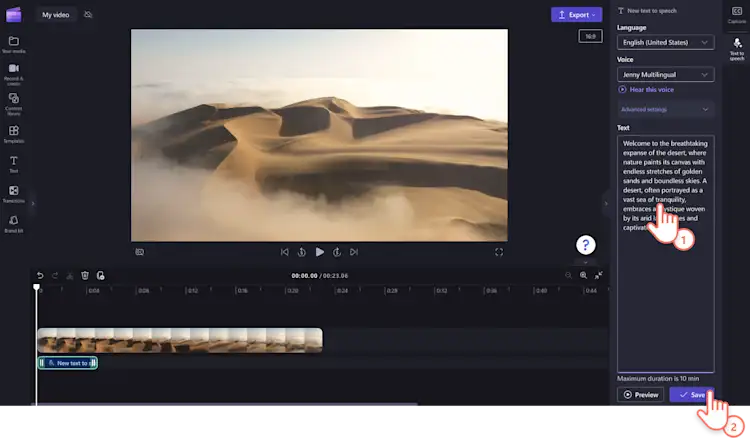Toggle fullscreen preview icon
This screenshot has width=750, height=438.
[x=498, y=252]
